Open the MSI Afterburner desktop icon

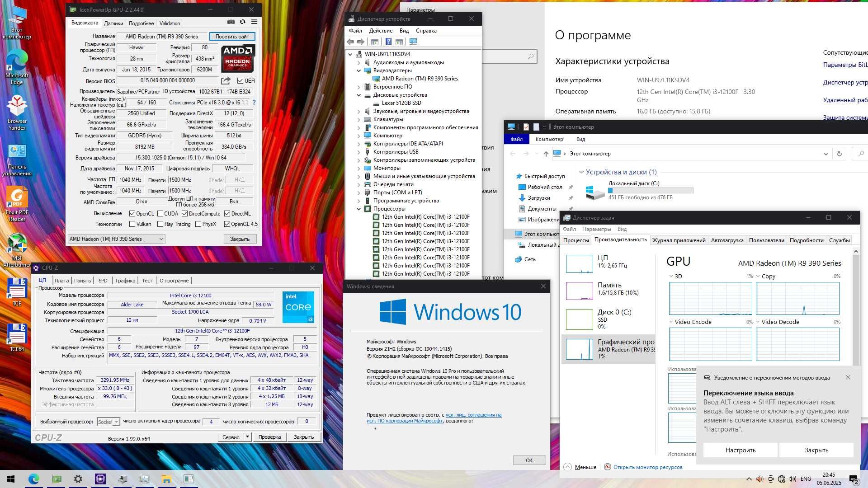click(17, 250)
